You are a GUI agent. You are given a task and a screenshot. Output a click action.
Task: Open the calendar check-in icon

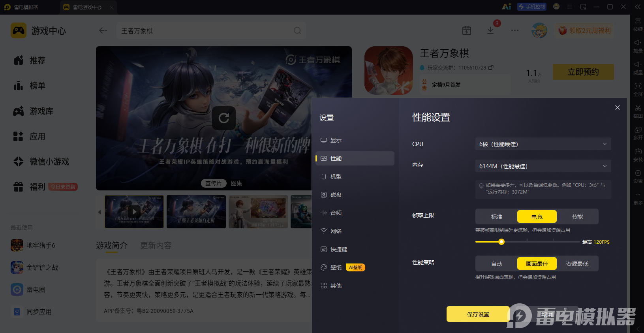coord(467,30)
